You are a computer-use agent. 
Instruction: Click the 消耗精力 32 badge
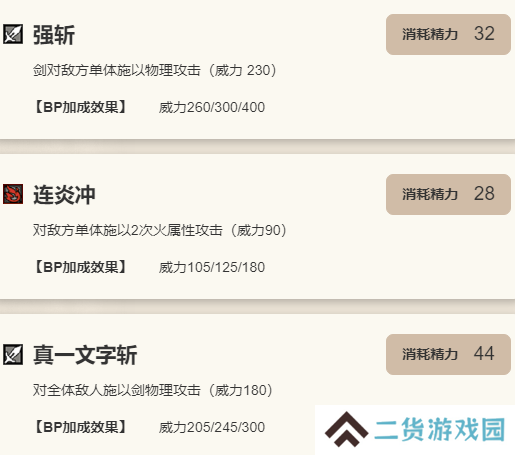pyautogui.click(x=448, y=34)
